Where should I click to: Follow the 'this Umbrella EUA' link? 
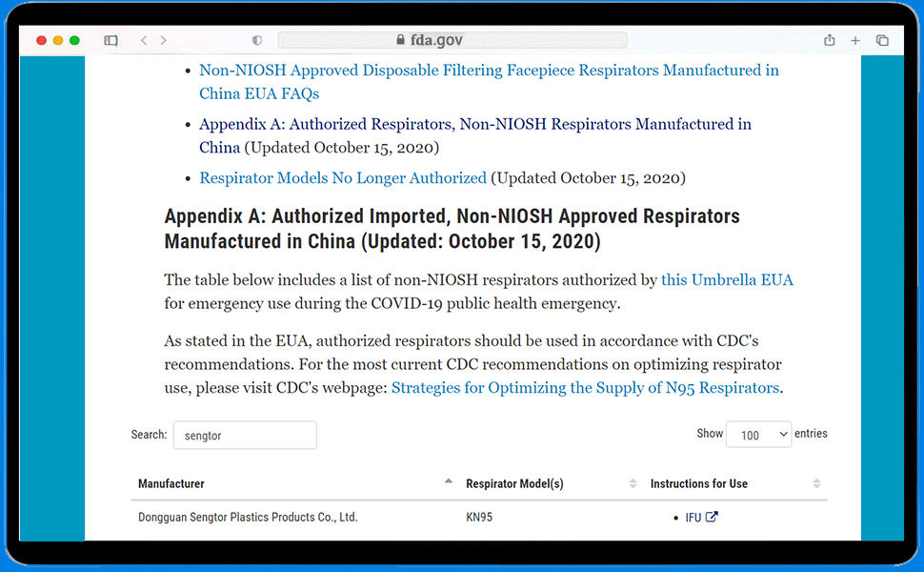[x=727, y=280]
